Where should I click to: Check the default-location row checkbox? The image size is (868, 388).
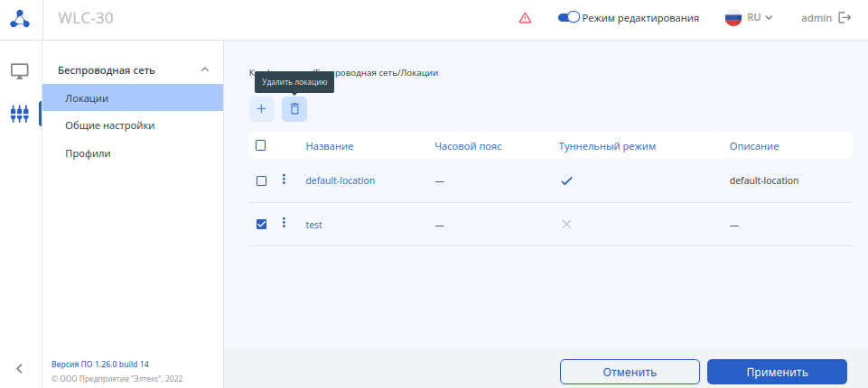261,180
